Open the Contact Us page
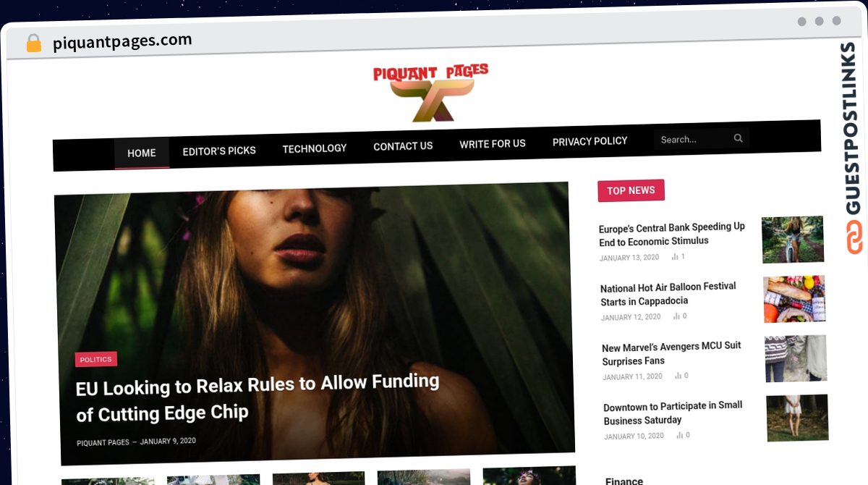The height and width of the screenshot is (485, 868). (x=403, y=146)
